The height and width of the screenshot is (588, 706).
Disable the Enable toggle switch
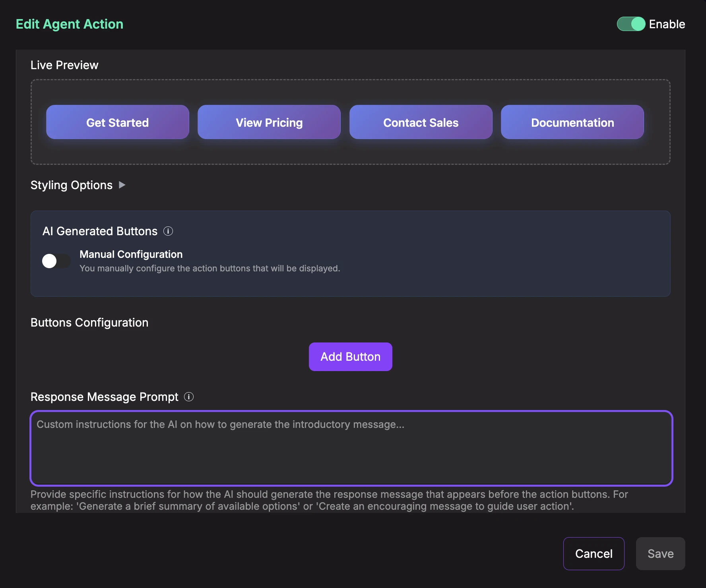(631, 24)
